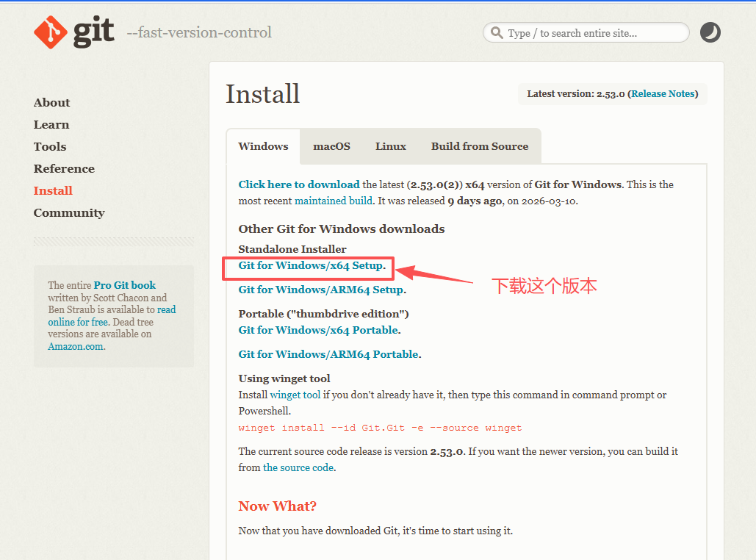Go to Tools in sidebar
Image resolution: width=756 pixels, height=560 pixels.
tap(50, 147)
